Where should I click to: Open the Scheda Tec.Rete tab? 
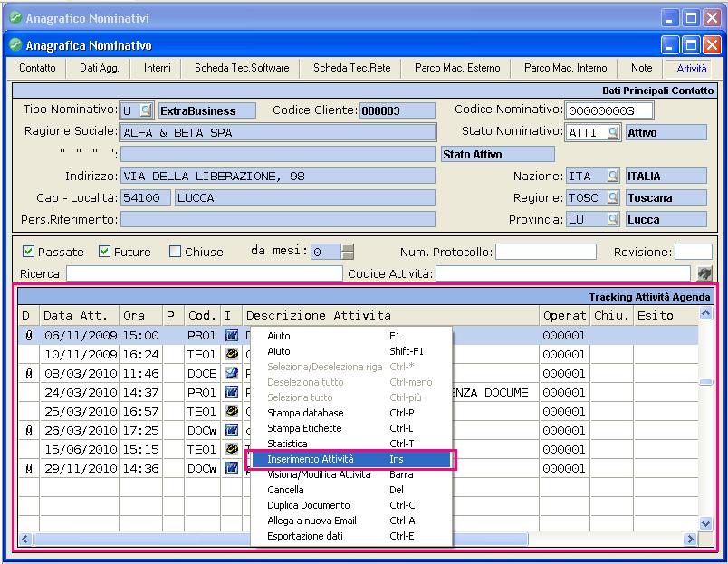[x=352, y=68]
